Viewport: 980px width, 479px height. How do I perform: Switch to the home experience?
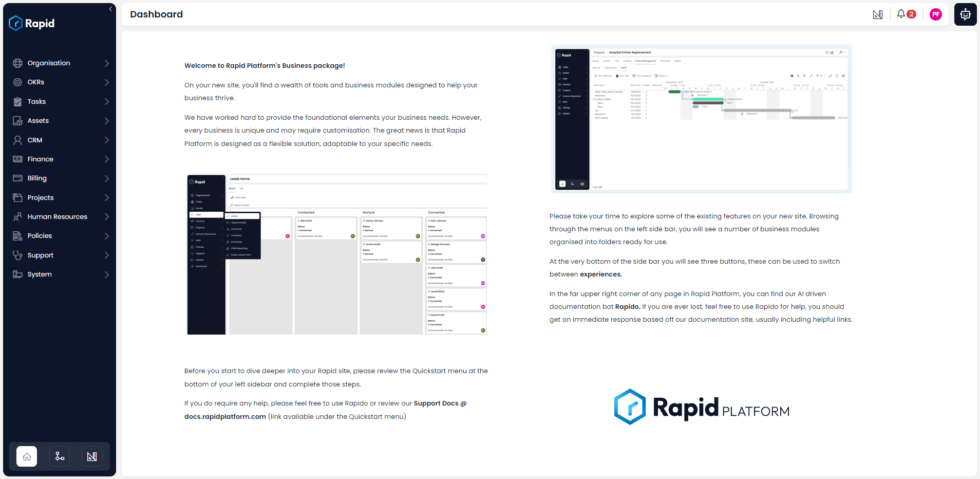[26, 456]
